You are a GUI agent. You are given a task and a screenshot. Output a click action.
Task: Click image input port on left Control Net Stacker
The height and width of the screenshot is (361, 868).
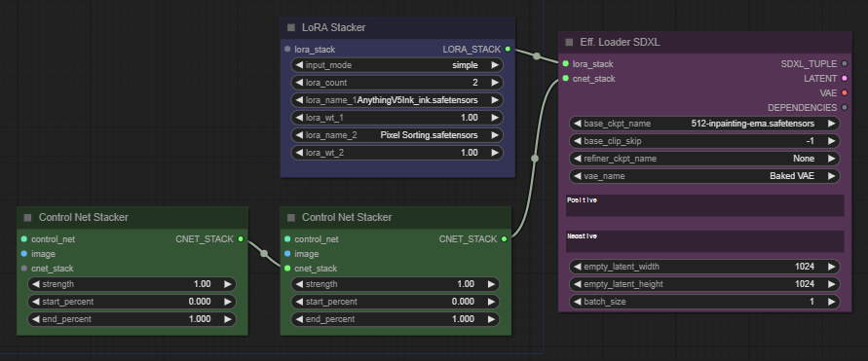(x=23, y=254)
